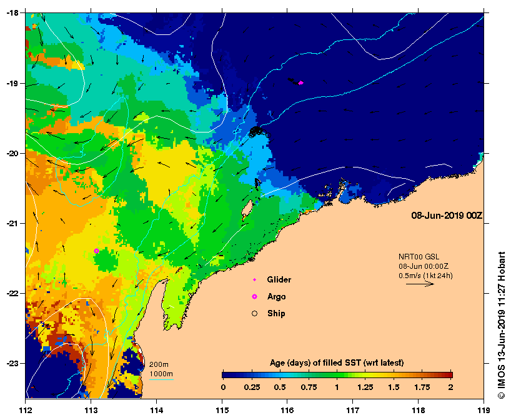
Task: Click the 'NRT00 GSL' product label
Action: tap(419, 257)
